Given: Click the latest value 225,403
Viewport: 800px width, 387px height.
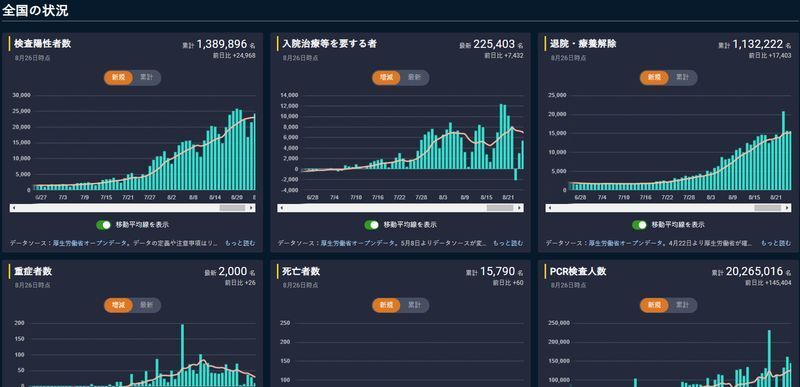Looking at the screenshot, I should [x=494, y=44].
